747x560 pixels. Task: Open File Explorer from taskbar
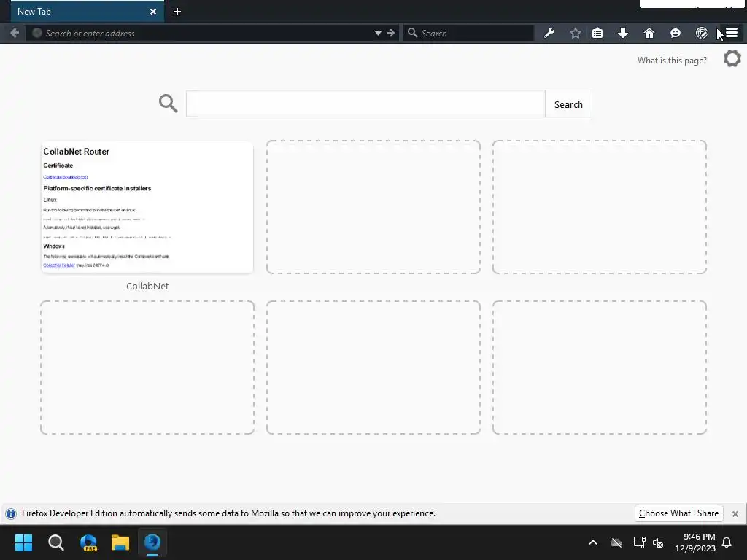(x=120, y=542)
